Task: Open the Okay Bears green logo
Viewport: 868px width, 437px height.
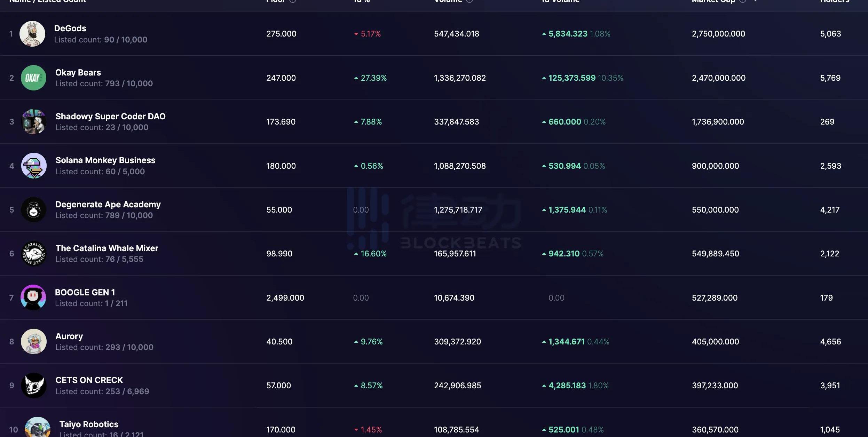Action: [x=33, y=78]
